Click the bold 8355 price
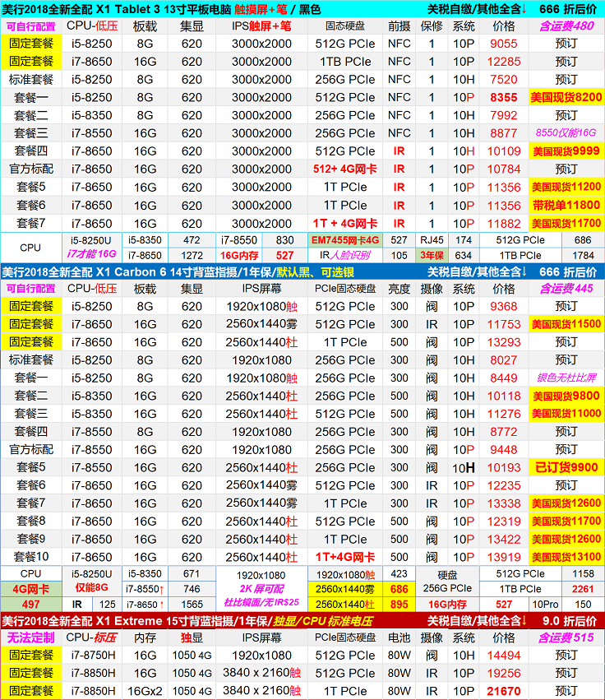The width and height of the screenshot is (605, 700). [504, 97]
